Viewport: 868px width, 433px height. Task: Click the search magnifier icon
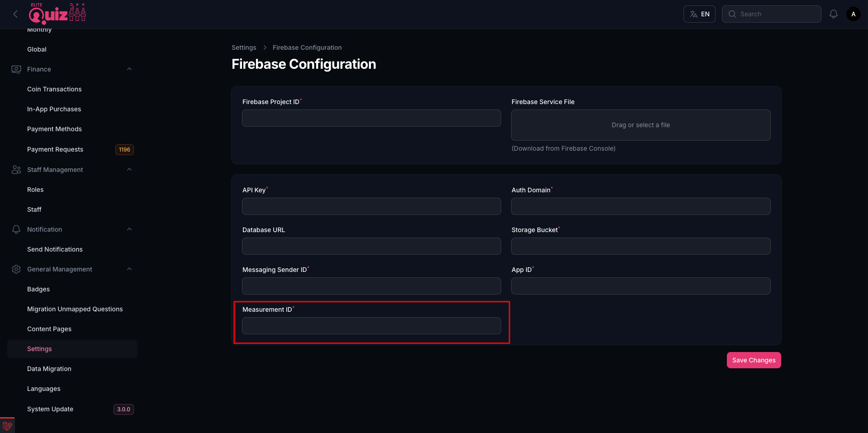click(x=732, y=14)
